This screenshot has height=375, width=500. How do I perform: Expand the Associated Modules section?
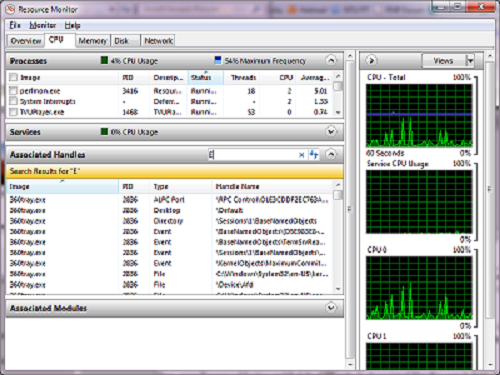click(x=331, y=307)
